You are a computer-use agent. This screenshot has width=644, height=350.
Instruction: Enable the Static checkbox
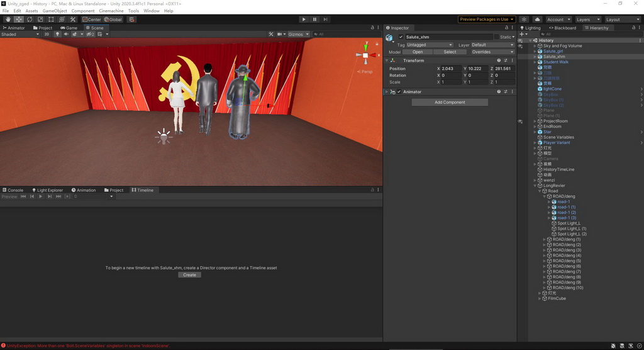(x=497, y=37)
